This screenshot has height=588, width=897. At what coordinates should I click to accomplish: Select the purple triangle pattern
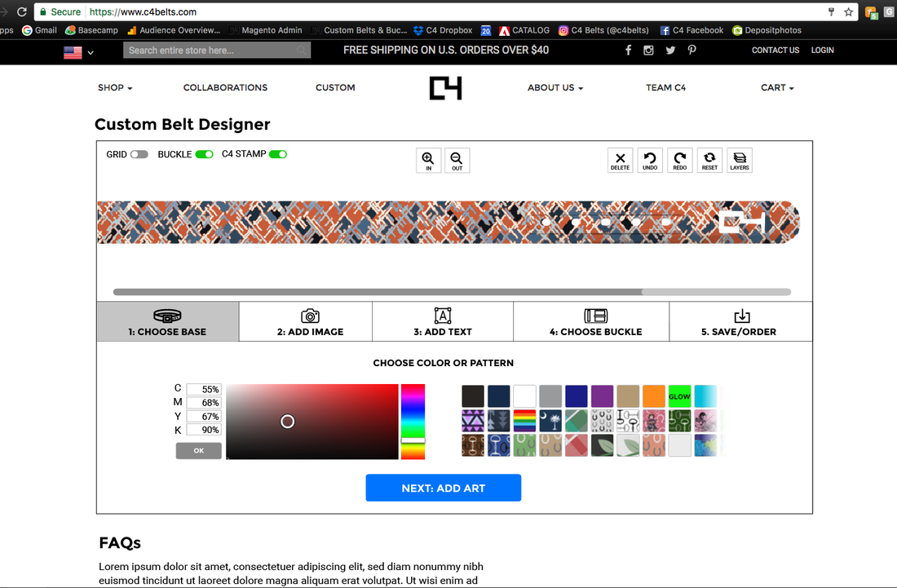click(473, 421)
